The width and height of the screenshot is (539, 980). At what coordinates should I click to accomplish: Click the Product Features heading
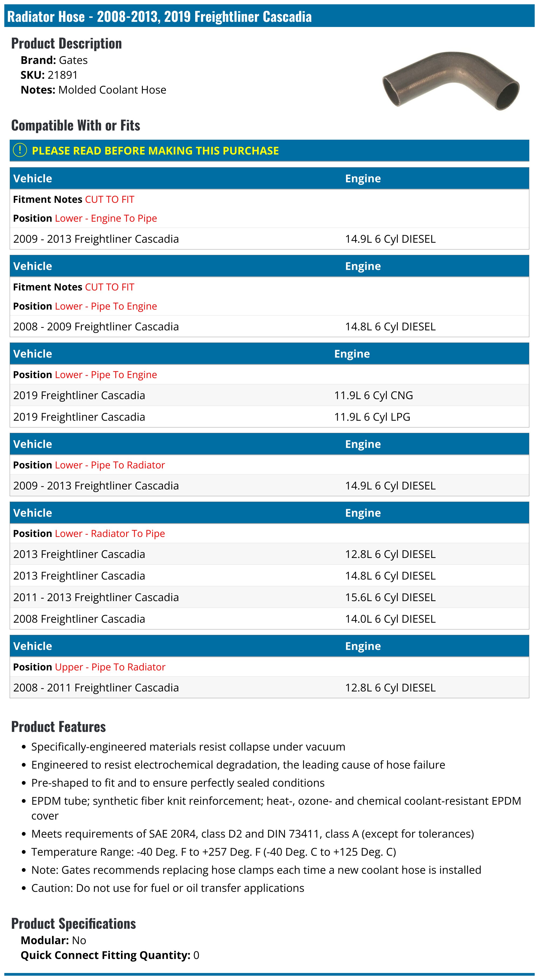[x=58, y=727]
